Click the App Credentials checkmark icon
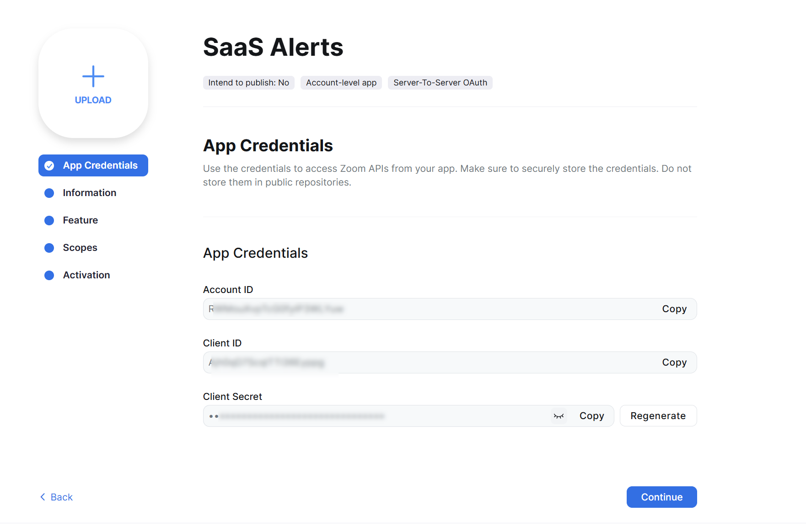 (x=49, y=166)
